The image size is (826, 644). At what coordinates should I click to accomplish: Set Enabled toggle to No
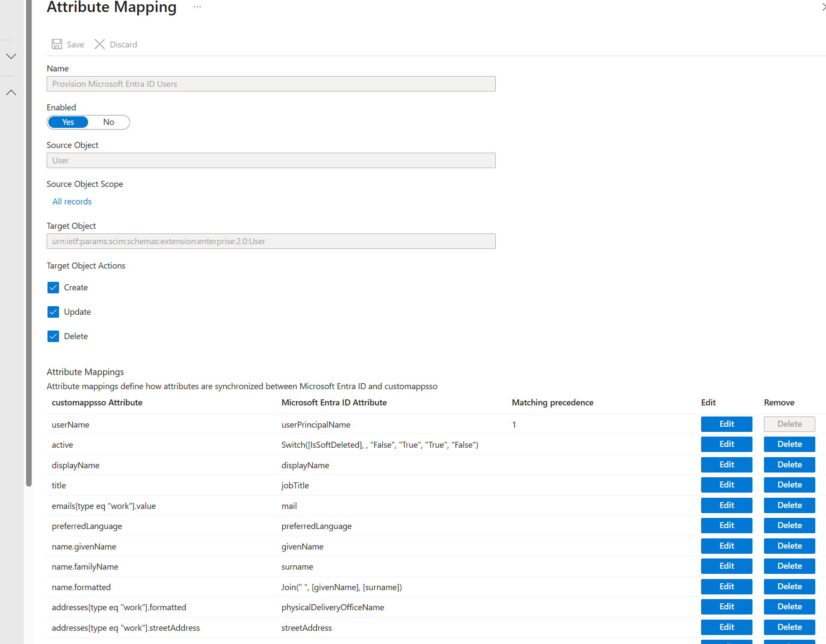point(109,122)
